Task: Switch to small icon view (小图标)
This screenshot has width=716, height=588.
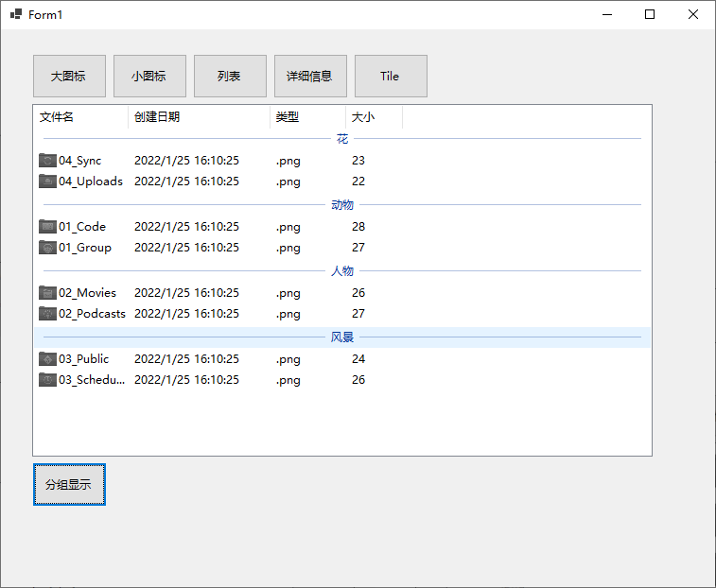Action: (x=149, y=77)
